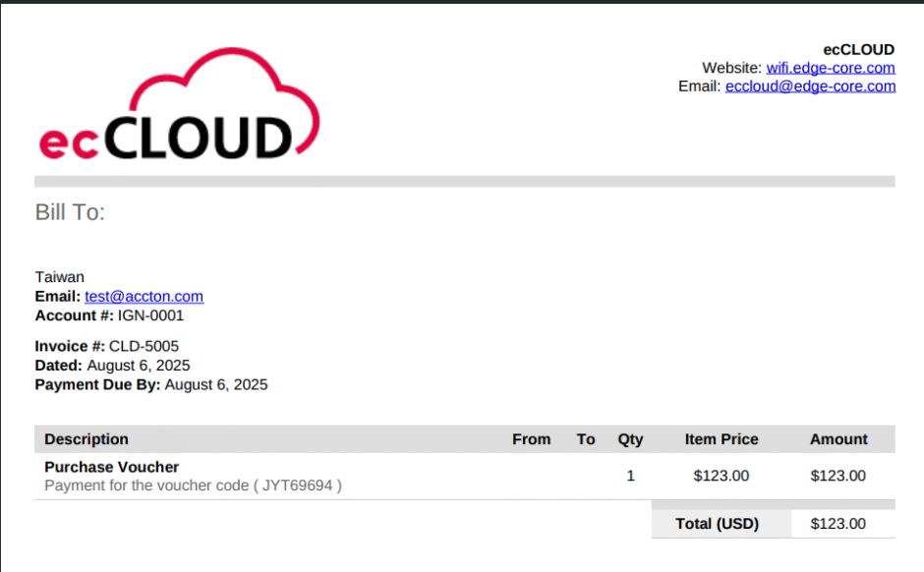The width and height of the screenshot is (924, 572).
Task: Select the Dated August 6, 2025 line
Action: 112,366
